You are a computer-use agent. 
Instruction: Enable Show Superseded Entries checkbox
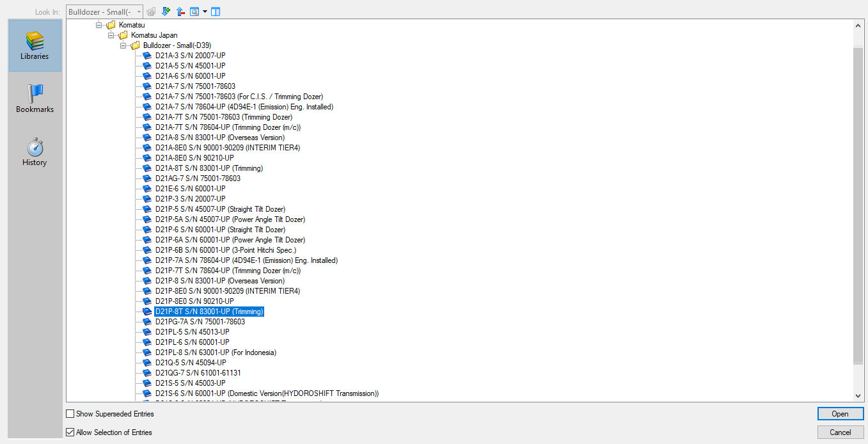[x=70, y=414]
